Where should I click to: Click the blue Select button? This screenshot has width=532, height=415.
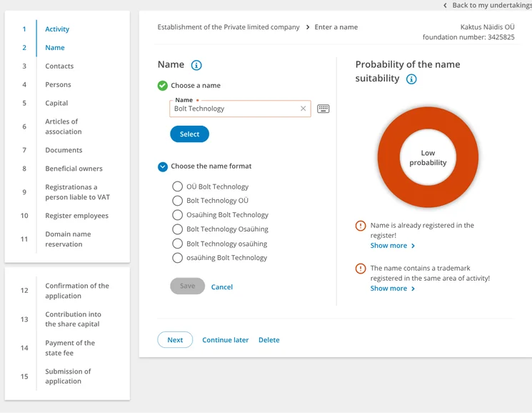point(189,134)
